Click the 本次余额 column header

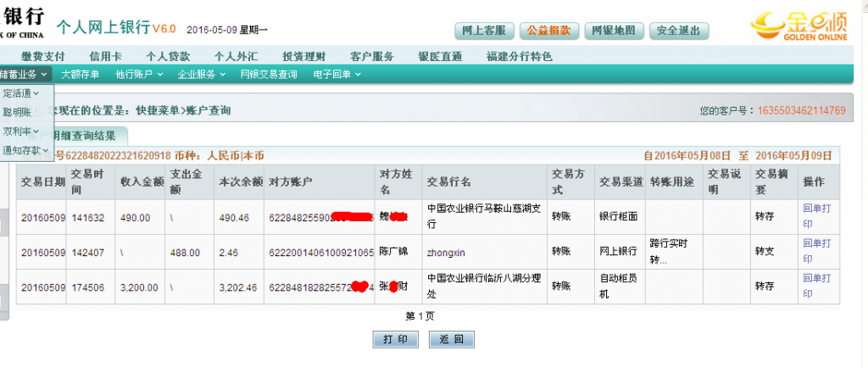click(x=240, y=182)
